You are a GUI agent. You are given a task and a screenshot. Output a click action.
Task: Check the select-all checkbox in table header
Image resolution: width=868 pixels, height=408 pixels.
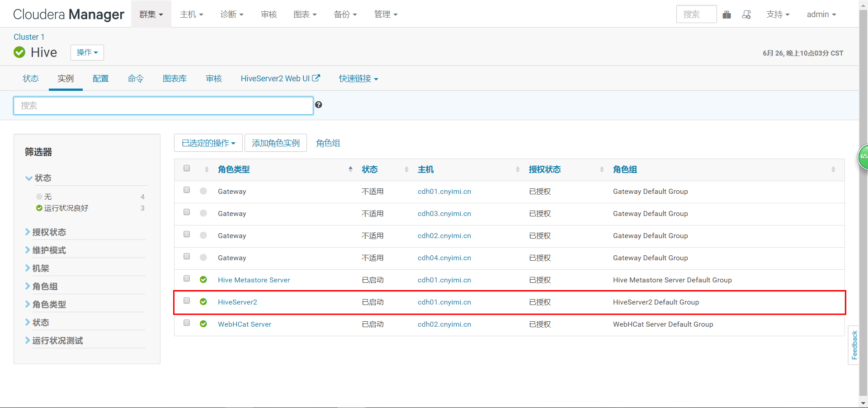[x=186, y=168]
